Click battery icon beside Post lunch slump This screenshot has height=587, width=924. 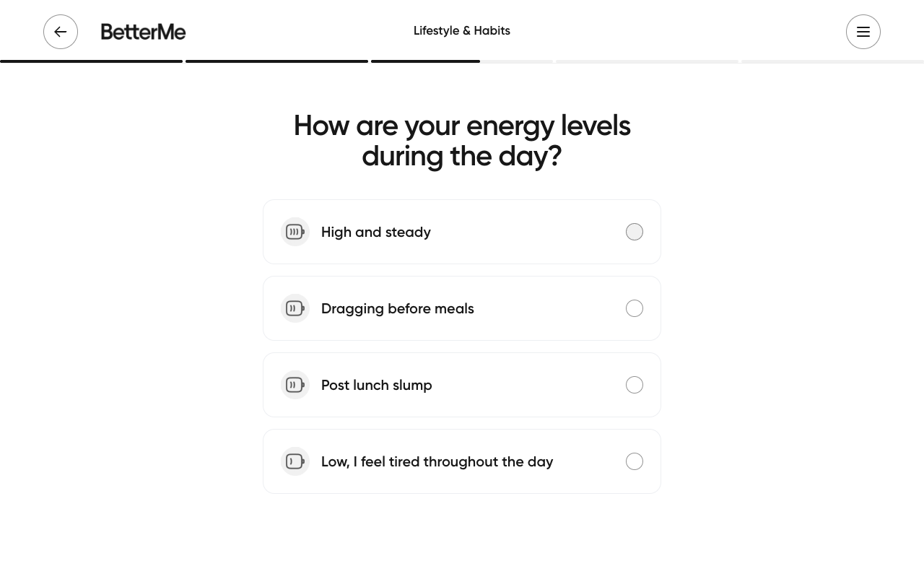tap(295, 385)
